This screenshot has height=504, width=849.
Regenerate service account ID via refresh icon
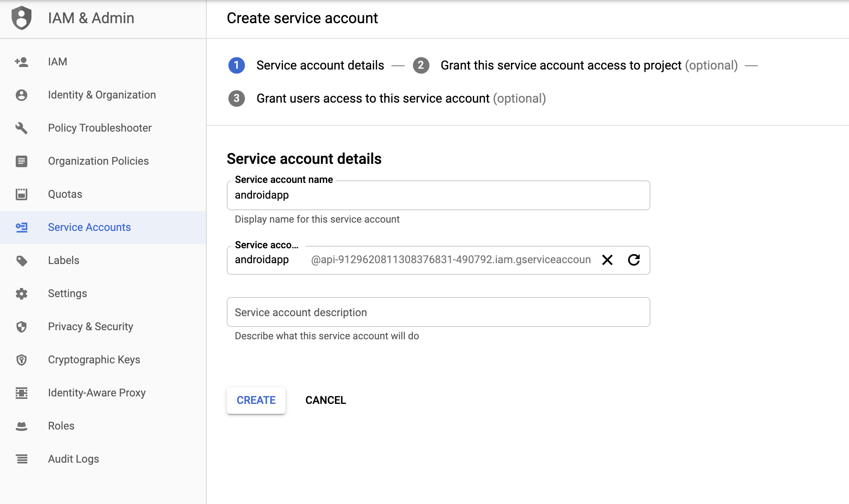tap(633, 260)
